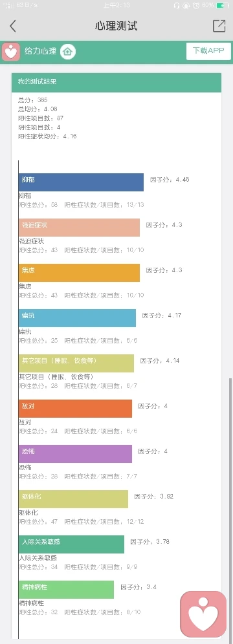Tap the orange 焦虑 bar
233x644 pixels.
coord(79,273)
